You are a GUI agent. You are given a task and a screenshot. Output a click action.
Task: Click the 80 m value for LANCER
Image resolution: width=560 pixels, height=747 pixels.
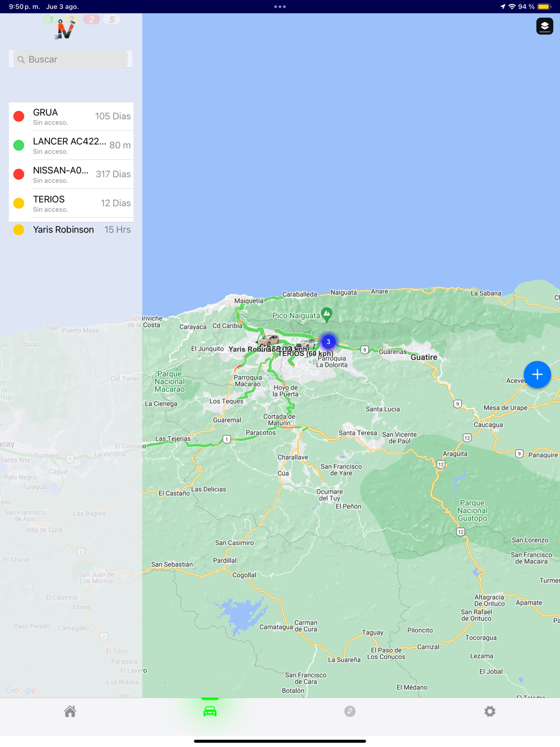point(120,146)
